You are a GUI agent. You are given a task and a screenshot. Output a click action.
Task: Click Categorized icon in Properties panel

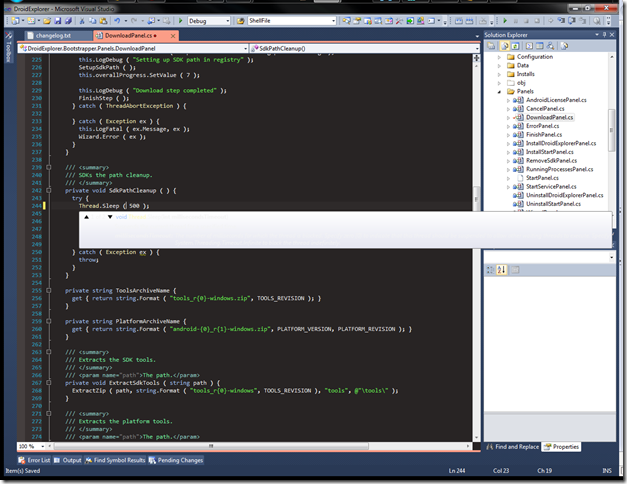pos(491,269)
